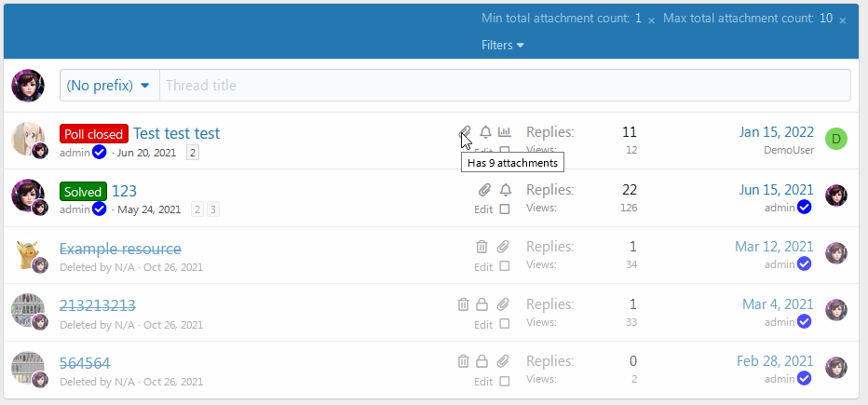The width and height of the screenshot is (868, 405).
Task: Click paperclip icon on 564564 thread
Action: [503, 361]
